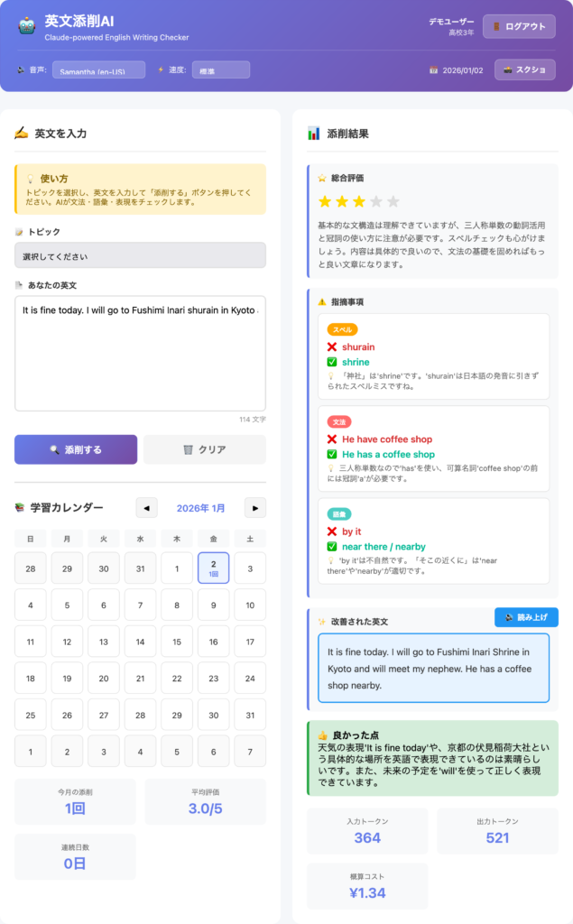Click the lightning icon beside 速度 label
573x924 pixels.
[x=161, y=69]
